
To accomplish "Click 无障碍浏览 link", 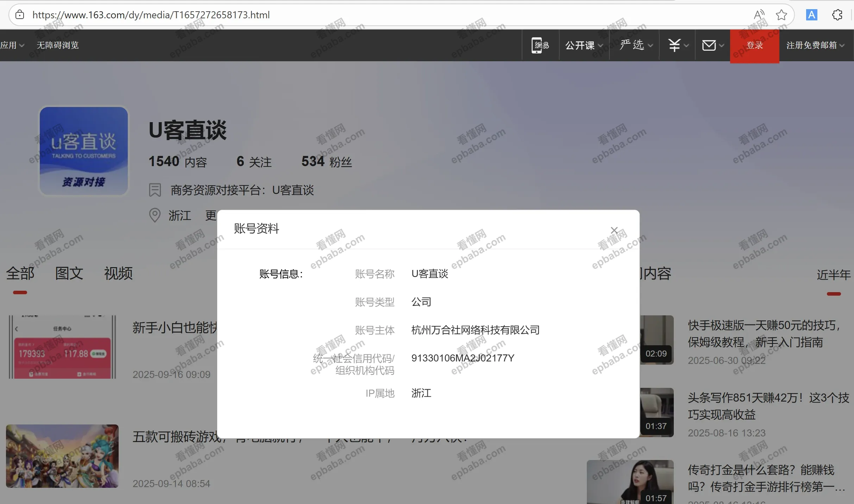I will click(x=58, y=45).
